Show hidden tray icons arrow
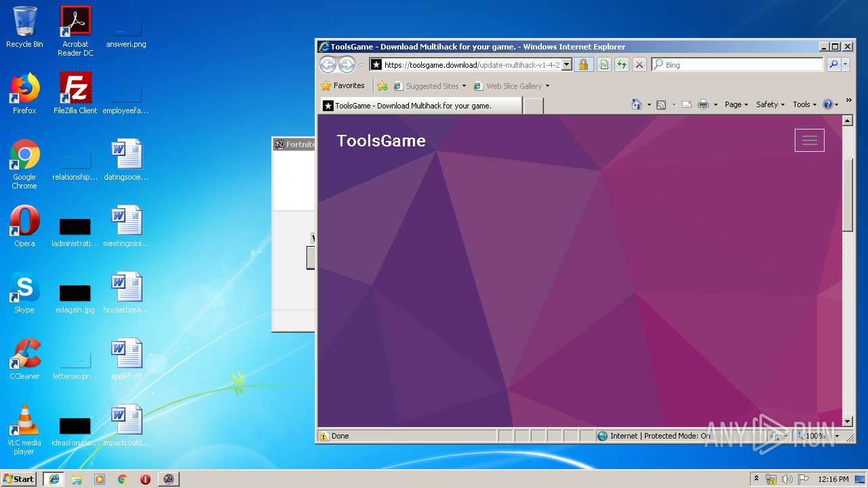Screen dimensions: 868x488 [x=756, y=479]
